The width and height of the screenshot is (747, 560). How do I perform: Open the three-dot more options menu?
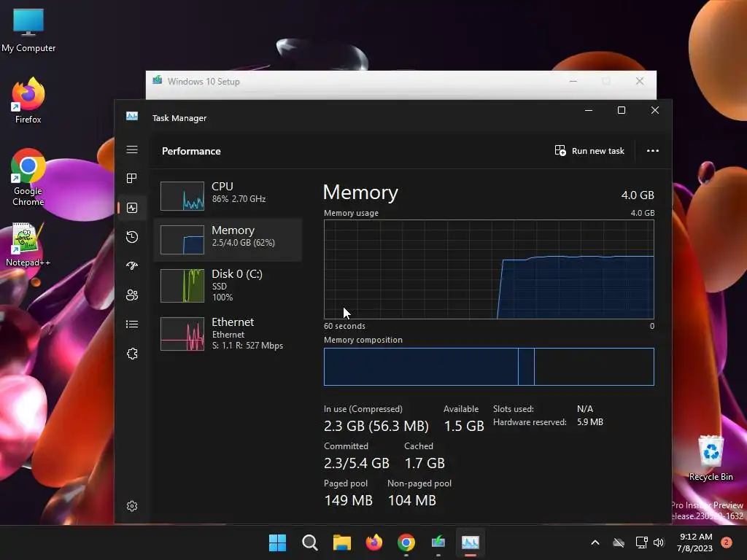tap(653, 150)
